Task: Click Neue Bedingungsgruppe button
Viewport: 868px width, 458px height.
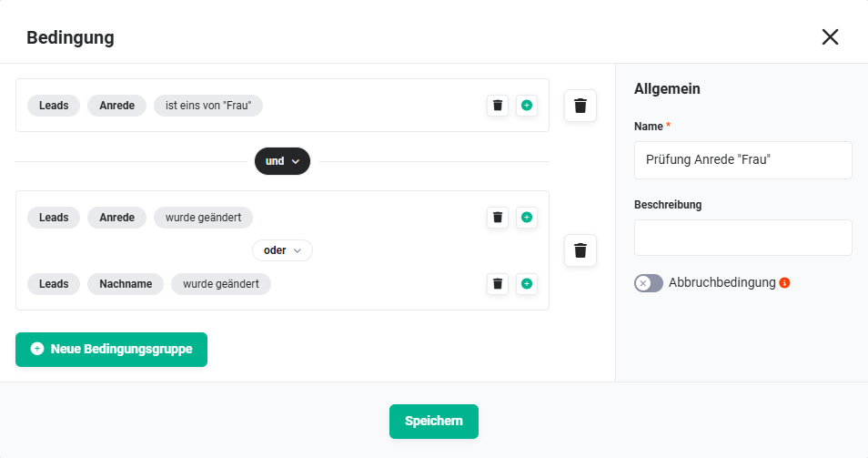Action: pos(111,350)
